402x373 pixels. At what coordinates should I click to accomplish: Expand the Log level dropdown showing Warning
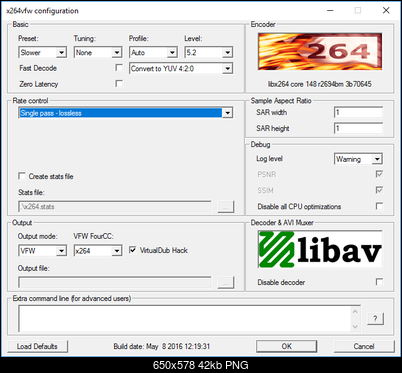[358, 159]
